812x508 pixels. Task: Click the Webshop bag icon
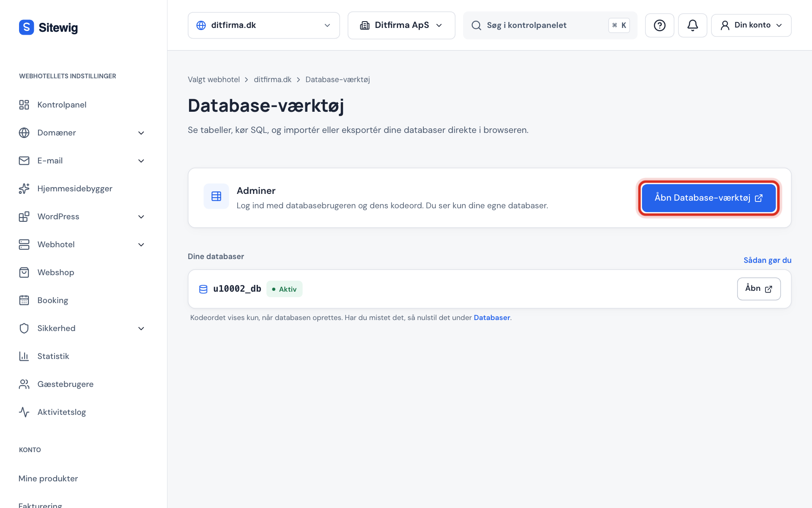(x=24, y=272)
